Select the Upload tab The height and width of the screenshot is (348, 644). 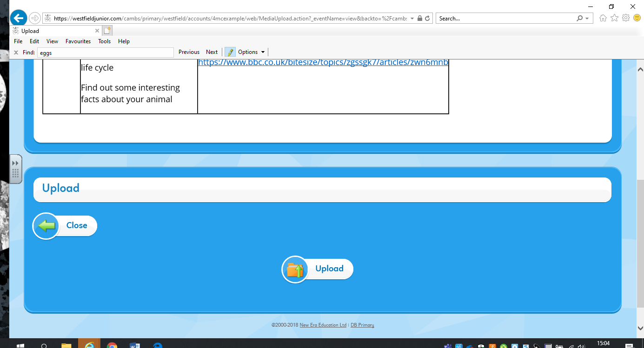[56, 31]
